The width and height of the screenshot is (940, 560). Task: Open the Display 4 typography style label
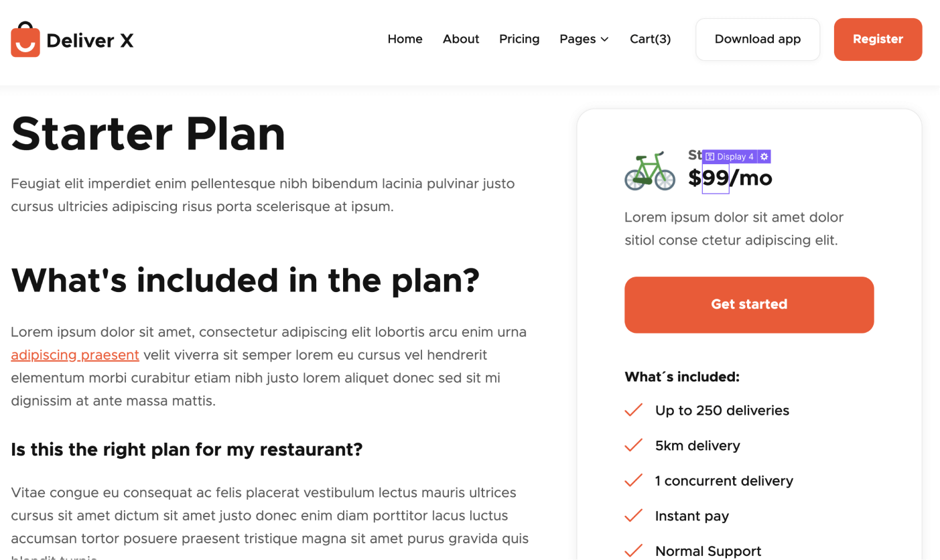[734, 156]
